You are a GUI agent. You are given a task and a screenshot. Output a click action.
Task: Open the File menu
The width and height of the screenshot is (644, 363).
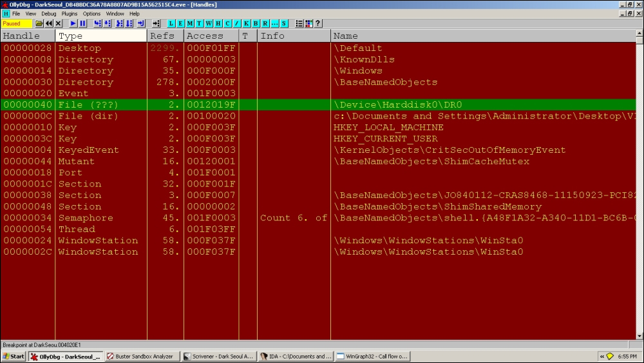(x=16, y=14)
